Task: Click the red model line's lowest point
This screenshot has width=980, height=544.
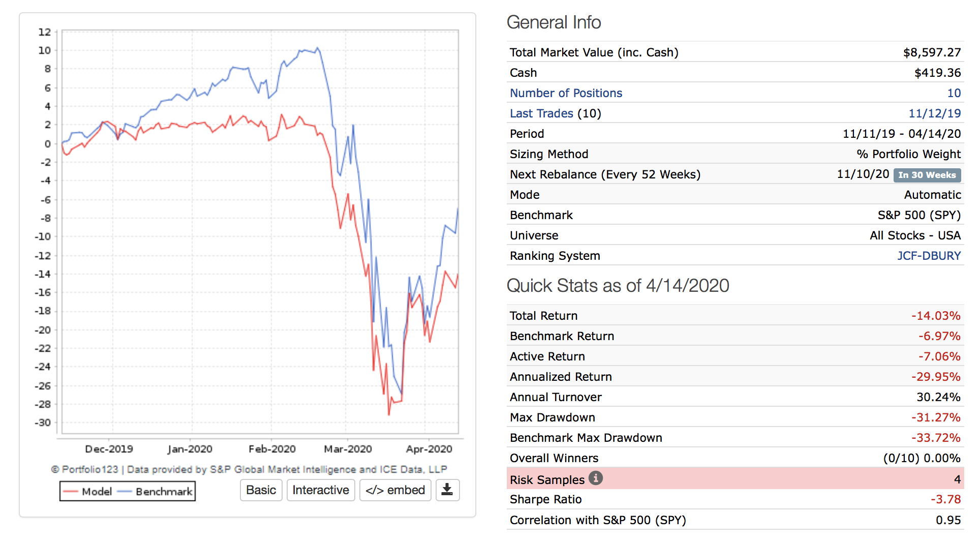Action: (x=389, y=414)
